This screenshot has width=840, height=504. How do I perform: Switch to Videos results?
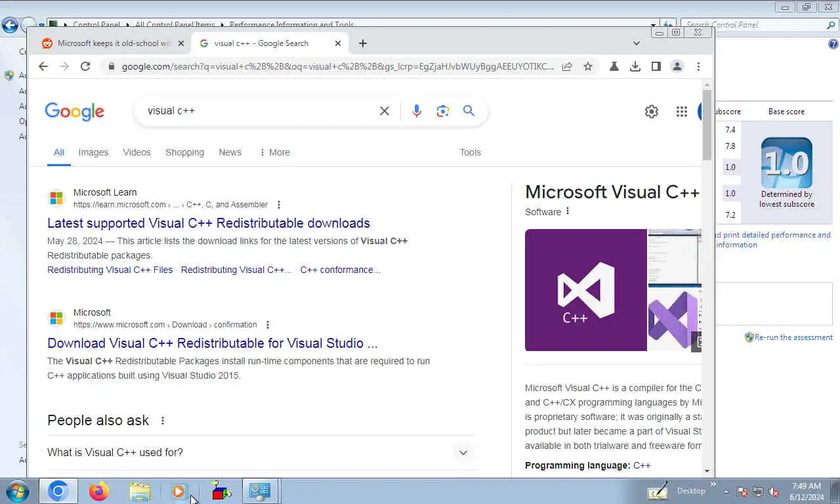pos(136,152)
